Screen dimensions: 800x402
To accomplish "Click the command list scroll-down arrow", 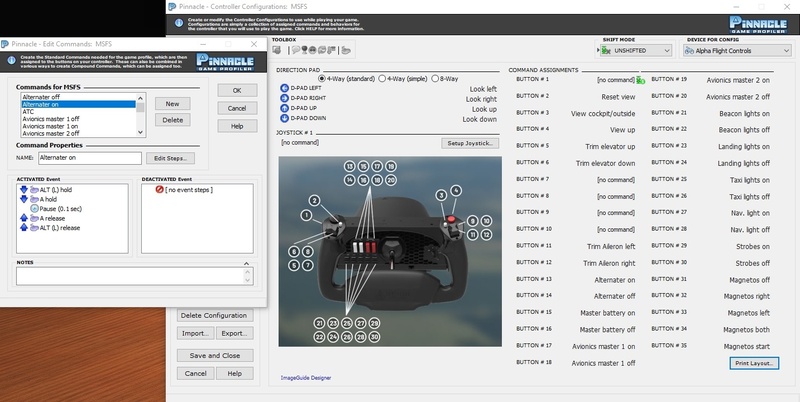I will click(140, 133).
